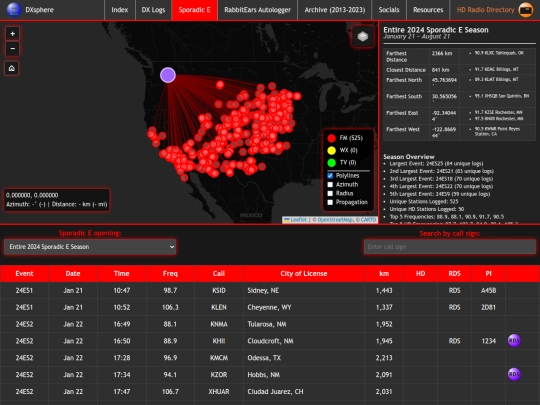Click the 2D81 PI code cell
This screenshot has height=405, width=540.
(488, 307)
